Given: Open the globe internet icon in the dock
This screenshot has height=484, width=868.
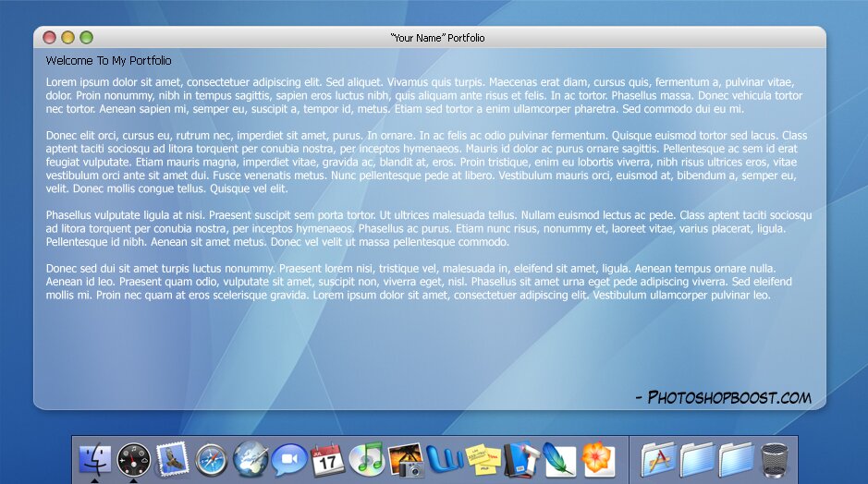Looking at the screenshot, I should 250,459.
